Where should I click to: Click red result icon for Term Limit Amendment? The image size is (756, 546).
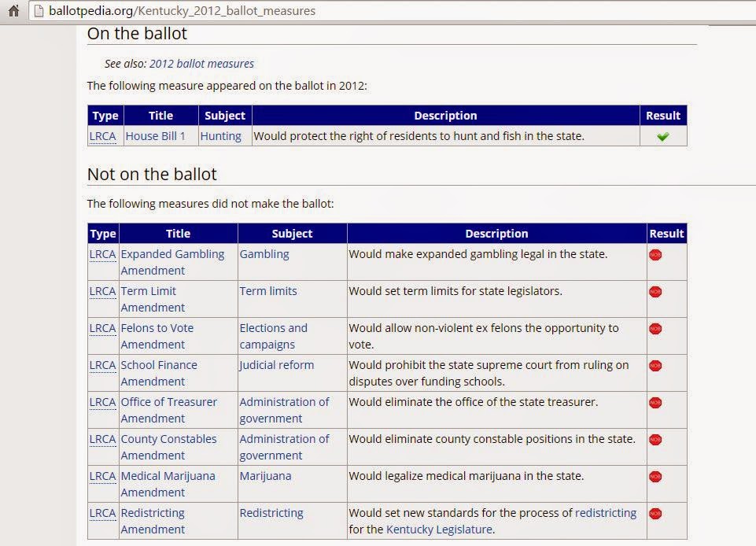[655, 292]
